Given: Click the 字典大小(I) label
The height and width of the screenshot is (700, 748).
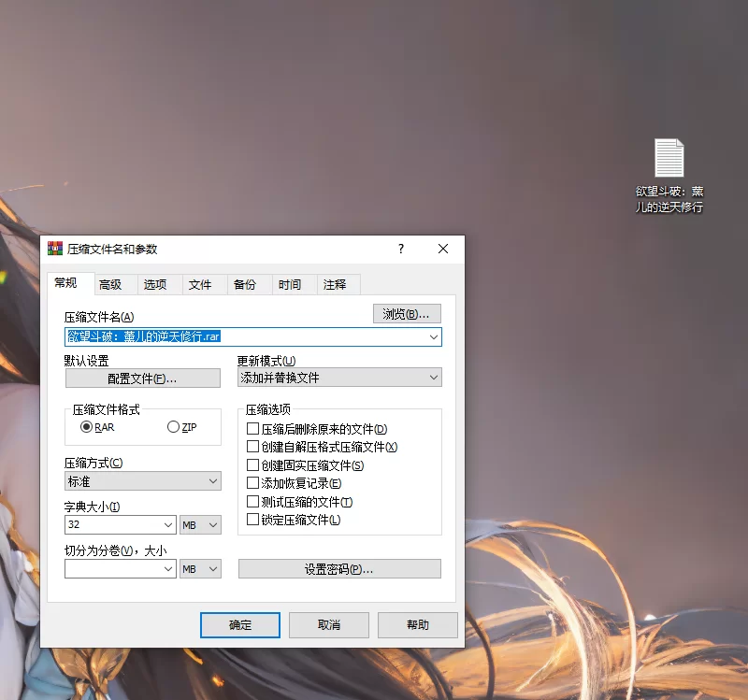Looking at the screenshot, I should click(92, 507).
